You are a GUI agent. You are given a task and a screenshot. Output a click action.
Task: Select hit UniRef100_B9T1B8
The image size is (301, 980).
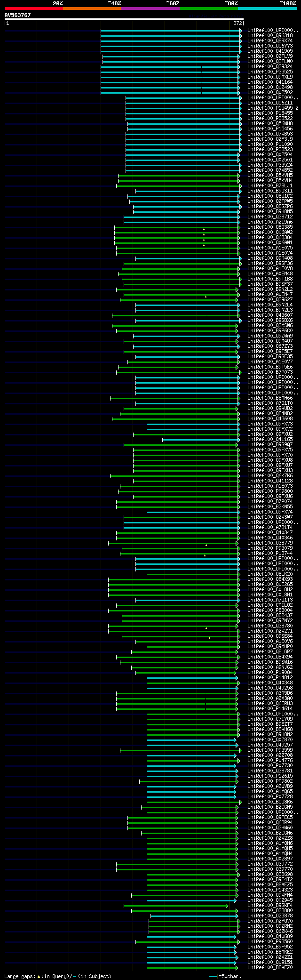click(270, 279)
